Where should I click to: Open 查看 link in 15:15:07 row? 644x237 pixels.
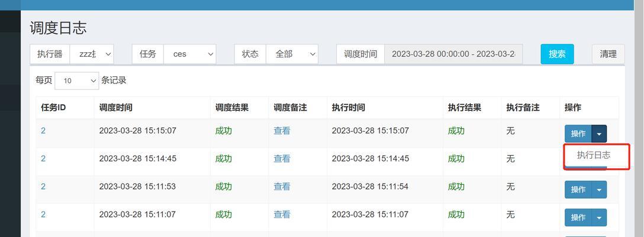[x=282, y=131]
